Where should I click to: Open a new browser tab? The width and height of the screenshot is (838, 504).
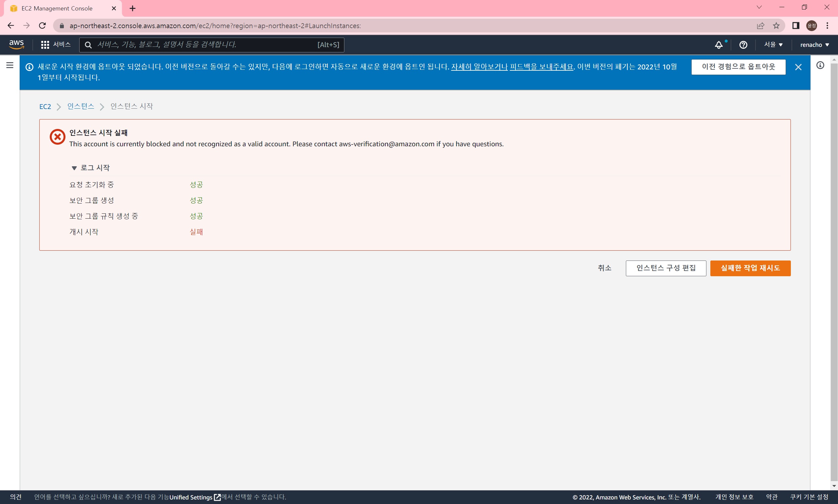coord(133,8)
